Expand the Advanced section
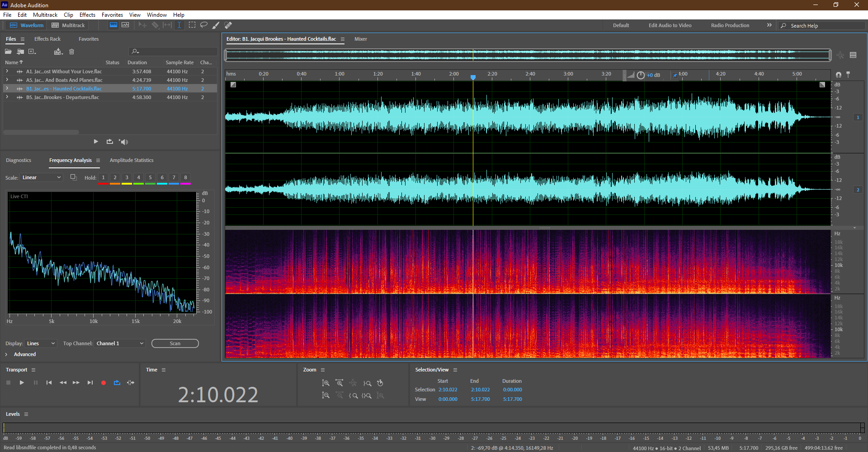Screen dimensions: 868x452 6,354
